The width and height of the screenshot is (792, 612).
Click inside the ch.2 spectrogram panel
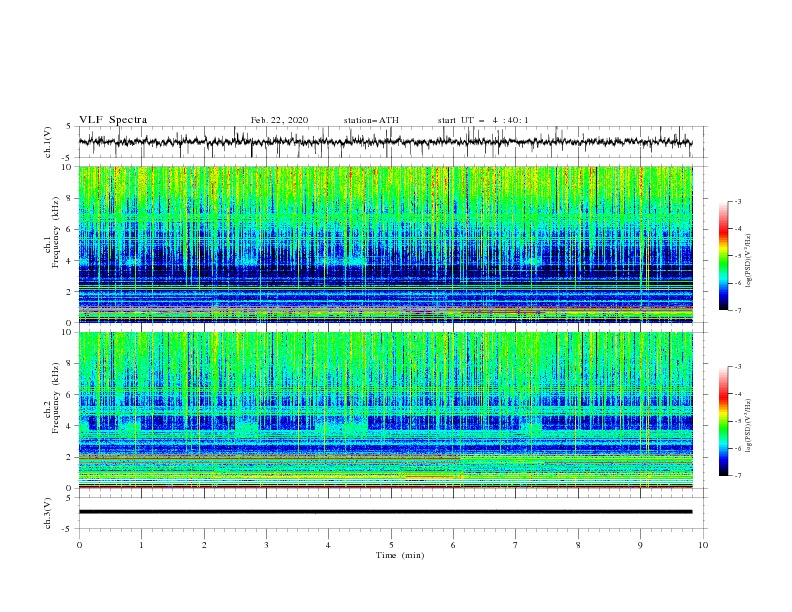[x=385, y=410]
